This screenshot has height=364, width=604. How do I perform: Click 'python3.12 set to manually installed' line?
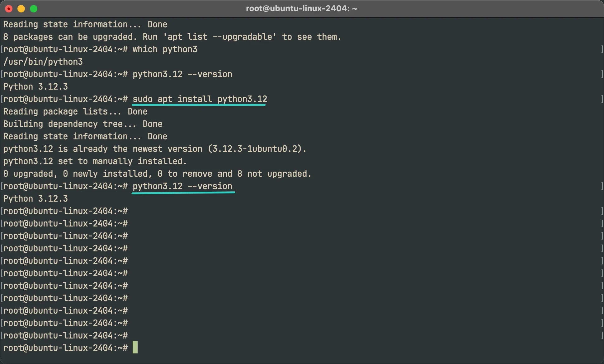point(95,161)
